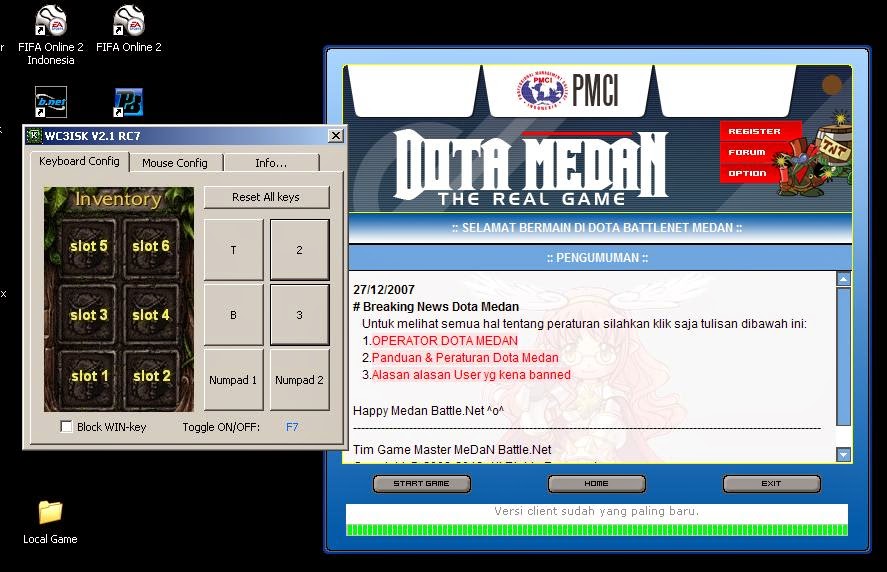
Task: Open the FIFA Online 2 desktop shortcut
Action: pyautogui.click(x=129, y=28)
